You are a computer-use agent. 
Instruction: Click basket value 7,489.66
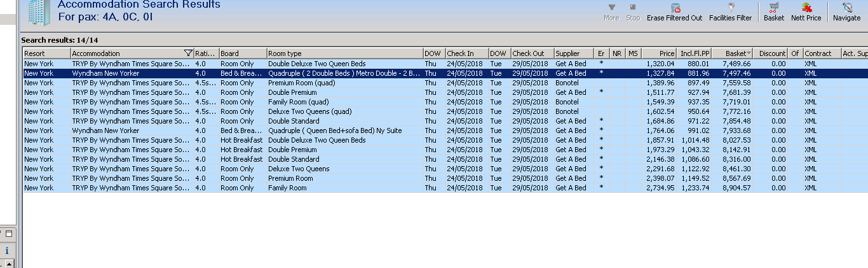736,64
